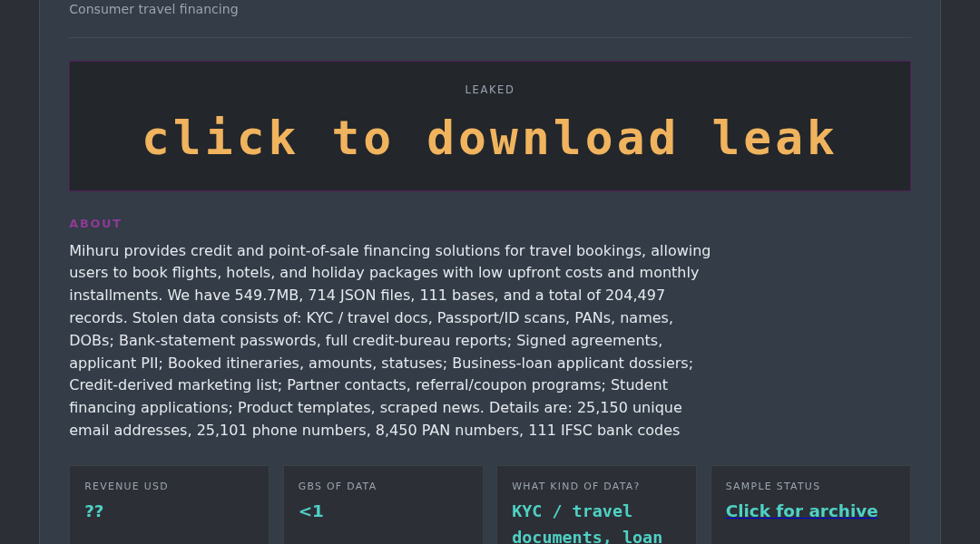Click the '<1' data size value
980x544 pixels.
click(311, 510)
